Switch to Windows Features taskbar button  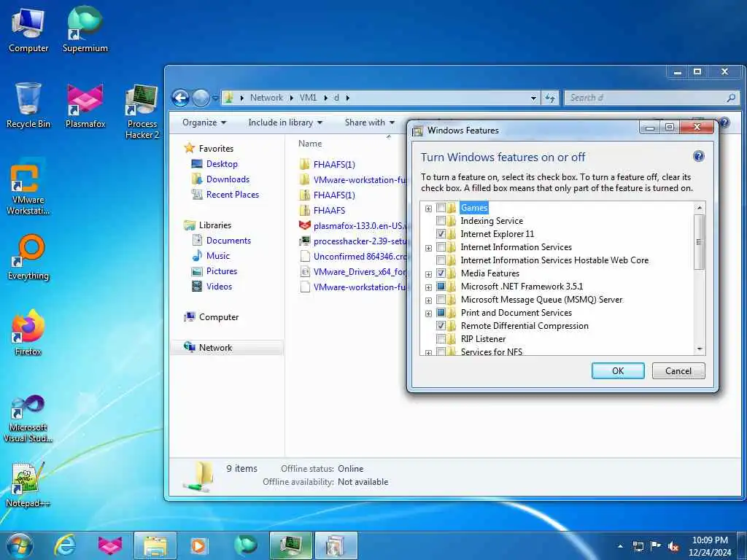pyautogui.click(x=336, y=546)
